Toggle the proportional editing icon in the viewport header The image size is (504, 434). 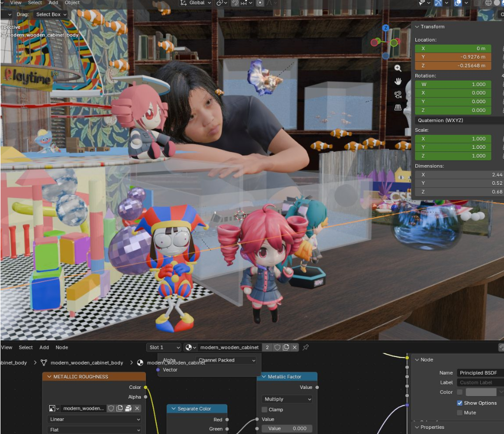click(x=260, y=3)
